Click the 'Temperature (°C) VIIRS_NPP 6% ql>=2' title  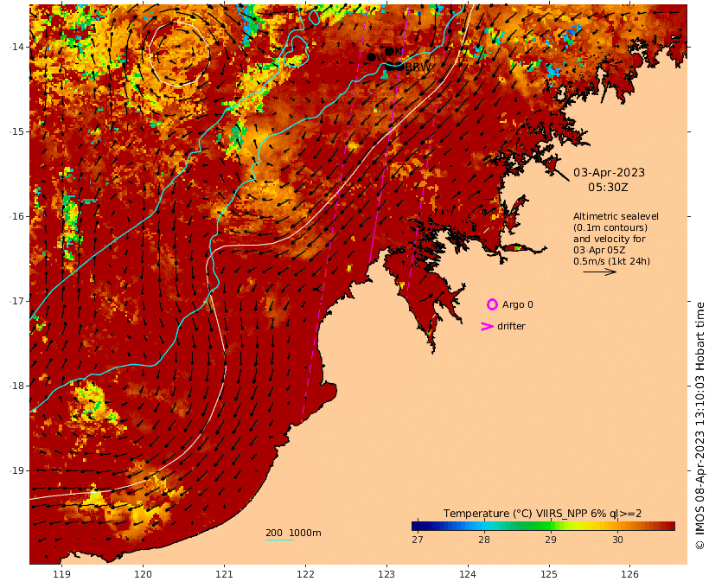[x=542, y=514]
